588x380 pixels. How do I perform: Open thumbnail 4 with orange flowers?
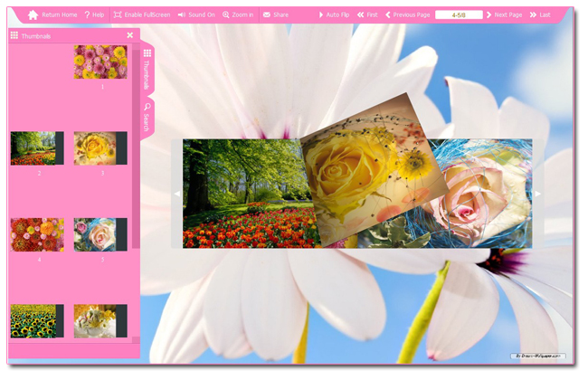[37, 235]
